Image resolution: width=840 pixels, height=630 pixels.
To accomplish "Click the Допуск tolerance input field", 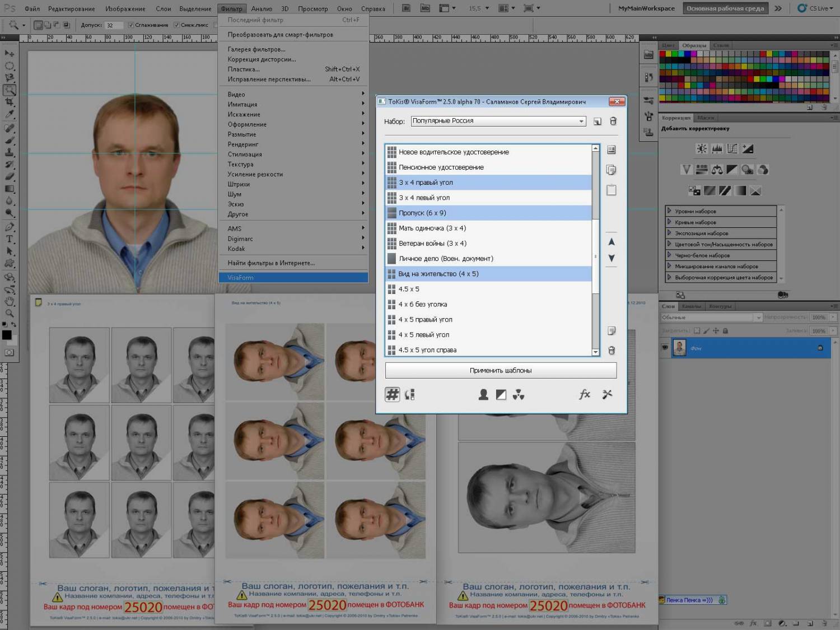I will coord(114,25).
